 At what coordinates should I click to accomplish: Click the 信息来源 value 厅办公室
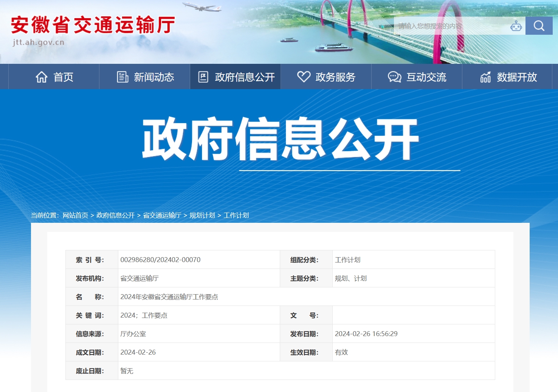point(133,334)
